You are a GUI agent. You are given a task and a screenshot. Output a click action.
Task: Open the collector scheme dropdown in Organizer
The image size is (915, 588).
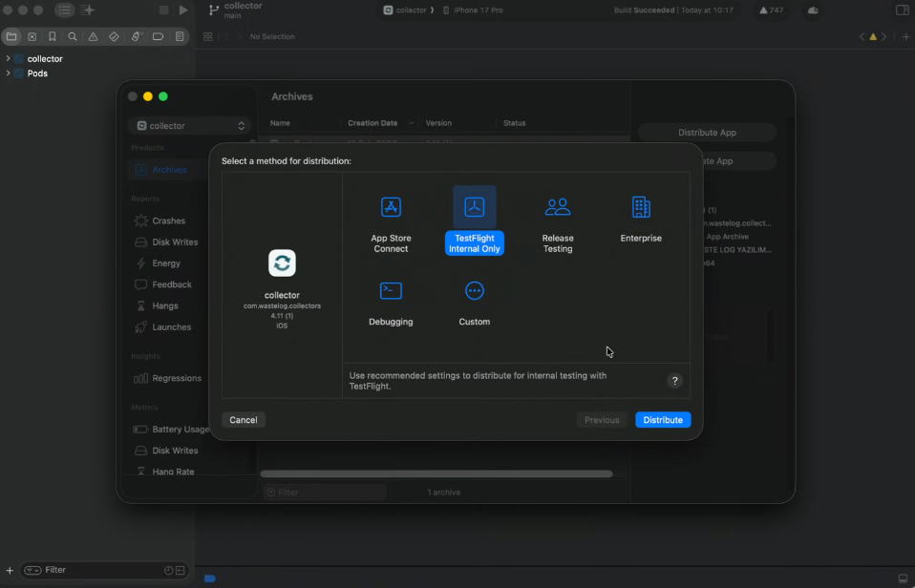point(188,125)
